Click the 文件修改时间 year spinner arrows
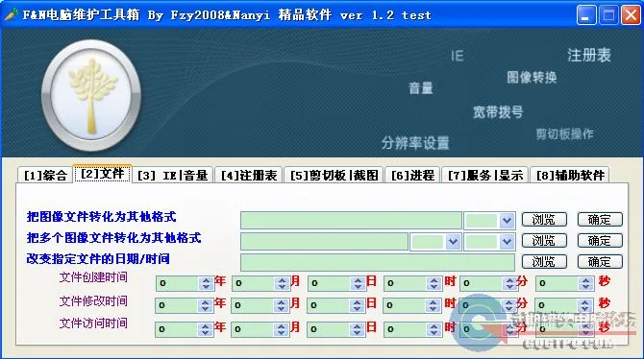The height and width of the screenshot is (359, 644). [205, 305]
